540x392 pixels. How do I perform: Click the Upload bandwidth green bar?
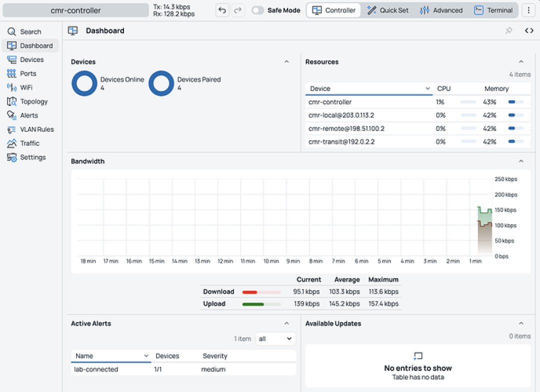[x=261, y=304]
